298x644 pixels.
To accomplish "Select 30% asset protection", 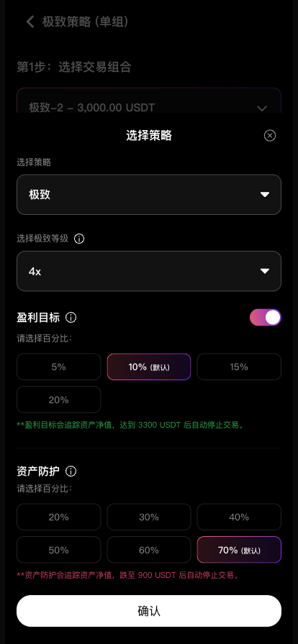I will pyautogui.click(x=149, y=517).
